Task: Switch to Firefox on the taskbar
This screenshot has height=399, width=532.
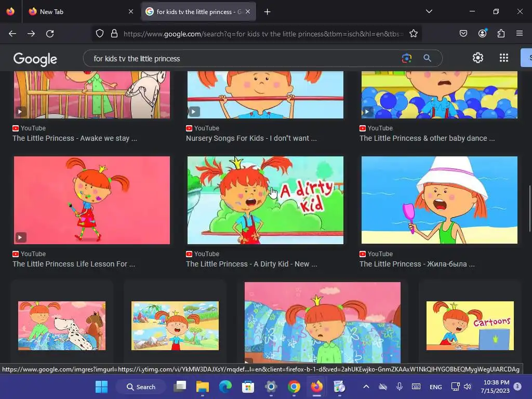Action: click(x=316, y=387)
